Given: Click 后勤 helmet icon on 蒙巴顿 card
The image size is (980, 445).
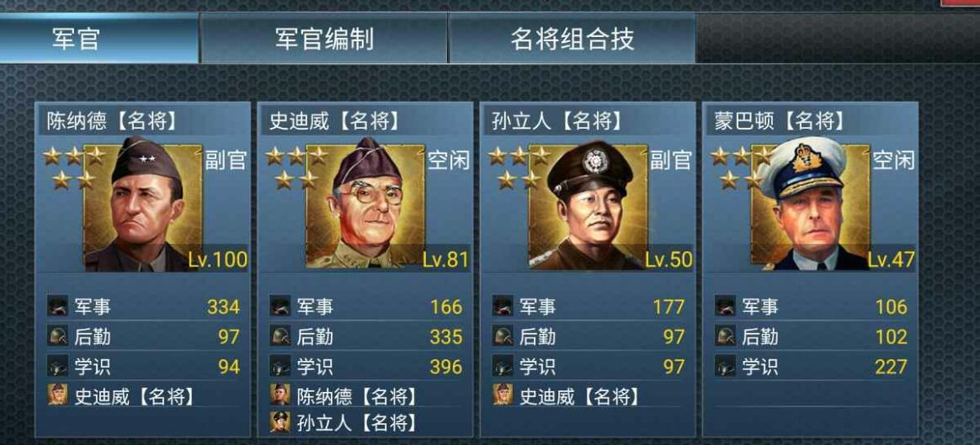Looking at the screenshot, I should [725, 336].
